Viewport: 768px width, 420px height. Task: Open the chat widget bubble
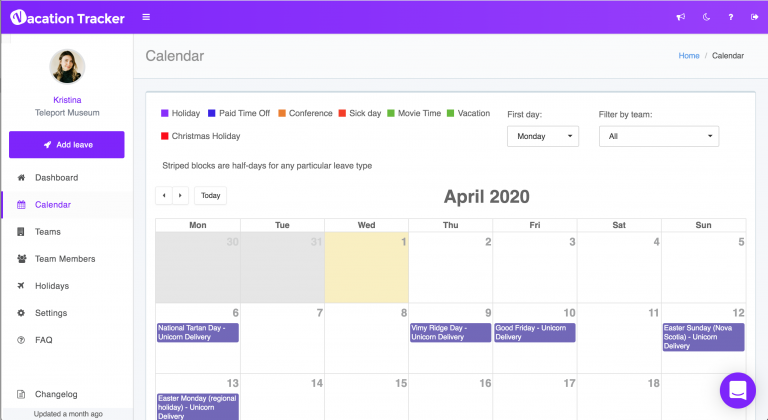738,391
